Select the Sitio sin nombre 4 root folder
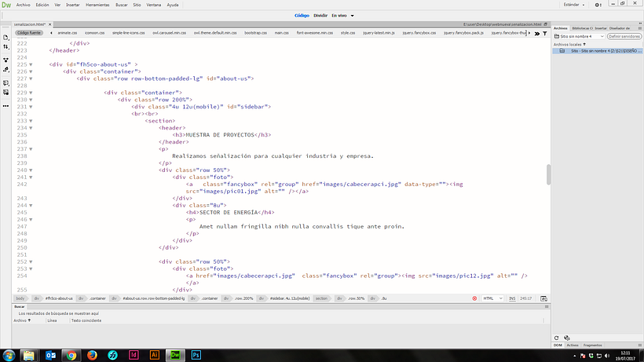644x362 pixels. [597, 51]
